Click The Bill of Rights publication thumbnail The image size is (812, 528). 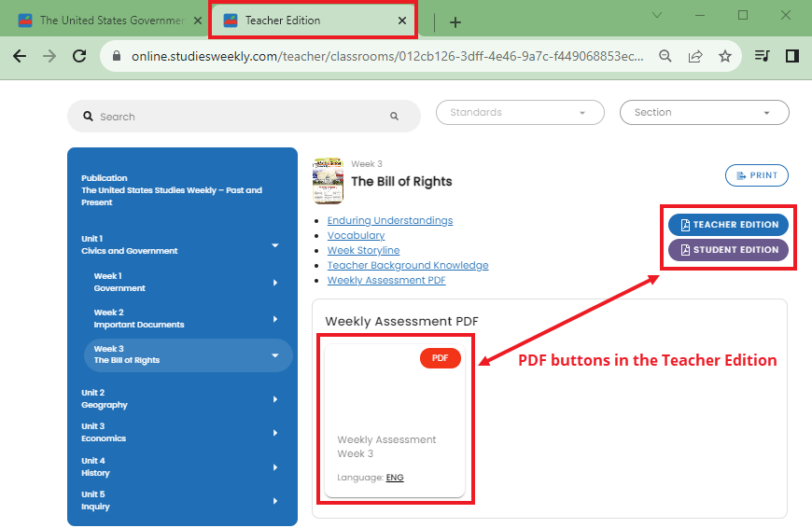328,181
